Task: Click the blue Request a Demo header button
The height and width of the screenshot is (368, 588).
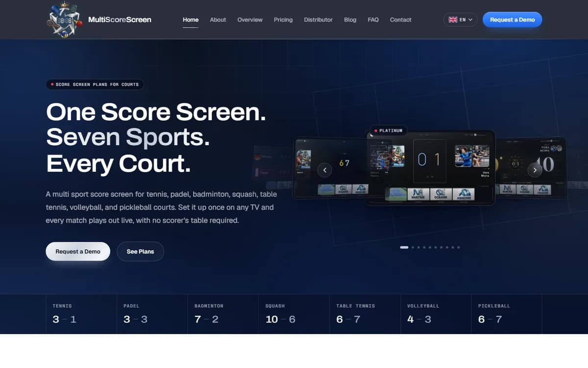Action: click(x=513, y=20)
